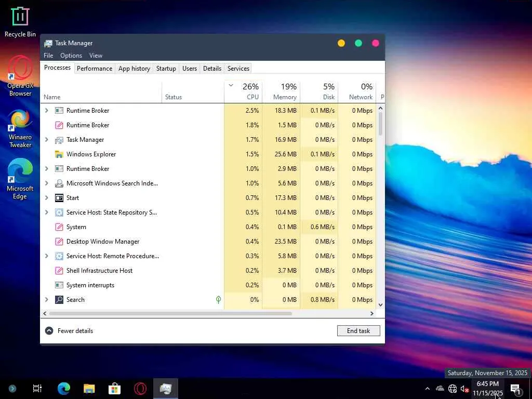Open Winaero Tweaker desktop shortcut
The image size is (532, 399).
pos(20,129)
